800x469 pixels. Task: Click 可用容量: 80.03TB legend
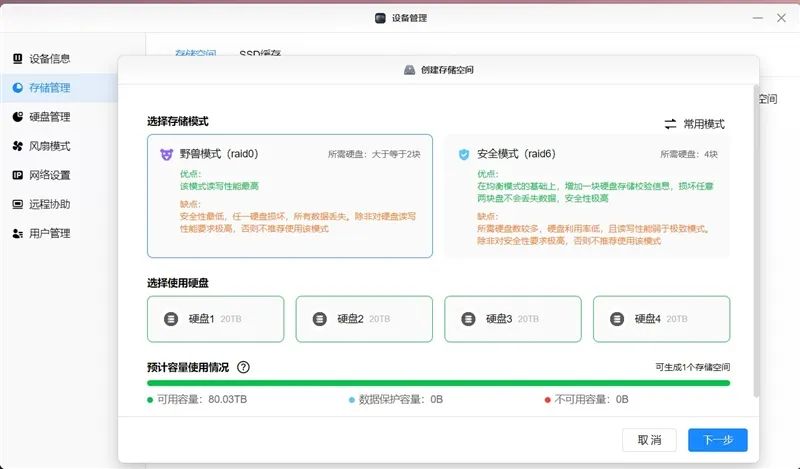(x=197, y=399)
